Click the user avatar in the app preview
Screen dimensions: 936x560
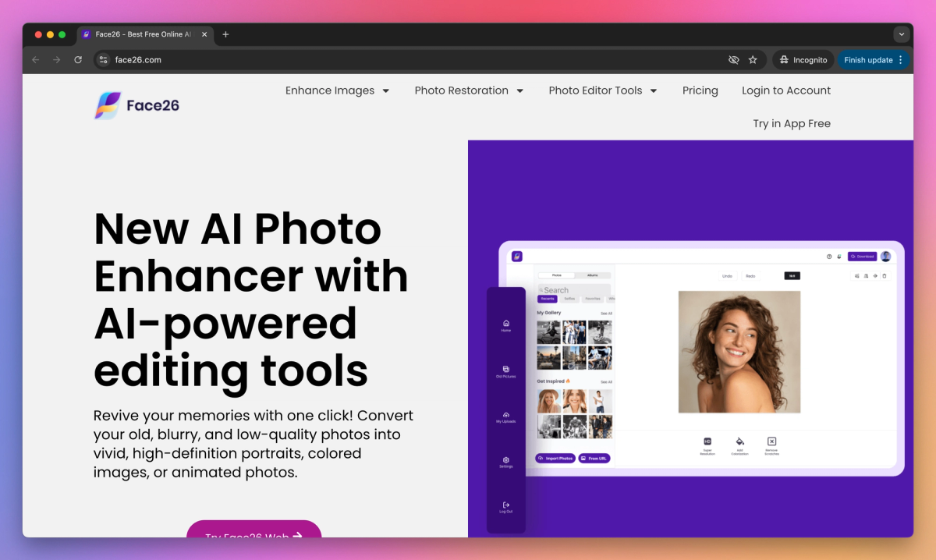(x=885, y=256)
